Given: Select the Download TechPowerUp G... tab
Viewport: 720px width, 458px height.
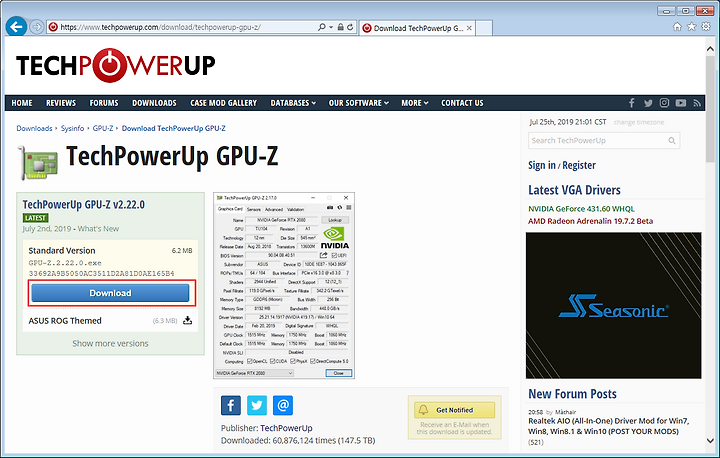Looking at the screenshot, I should pyautogui.click(x=417, y=28).
